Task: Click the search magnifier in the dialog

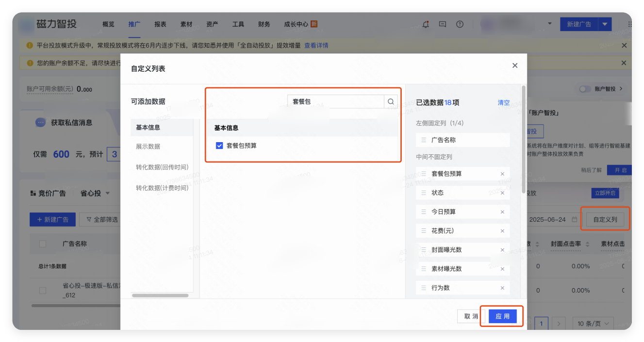Action: point(390,101)
